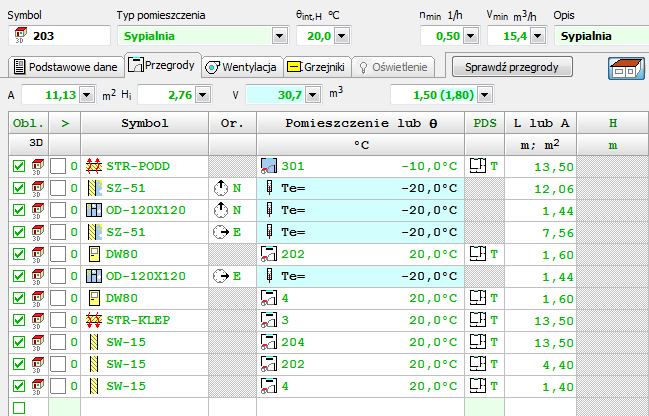
Task: Click the east orientation compass of SZ-51
Action: [221, 232]
